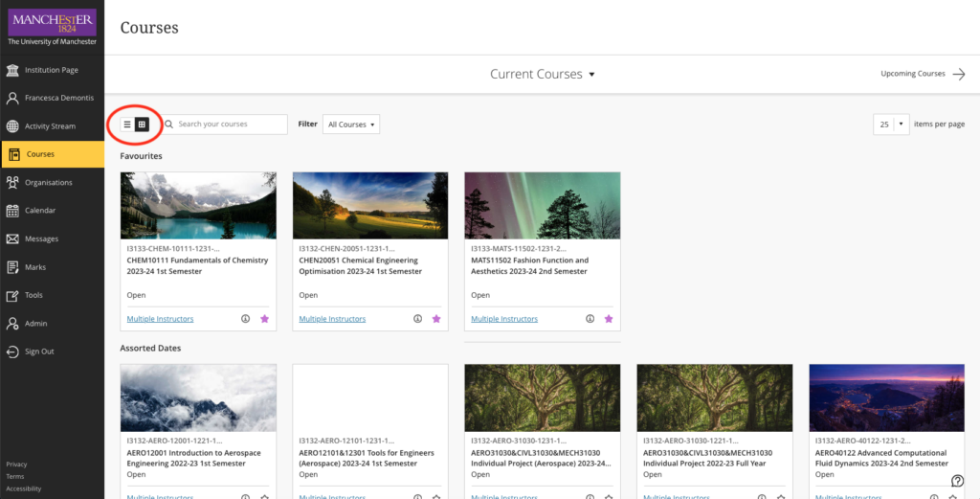Open Multiple Instructors link for MATS11502
This screenshot has width=980, height=499.
pos(504,319)
